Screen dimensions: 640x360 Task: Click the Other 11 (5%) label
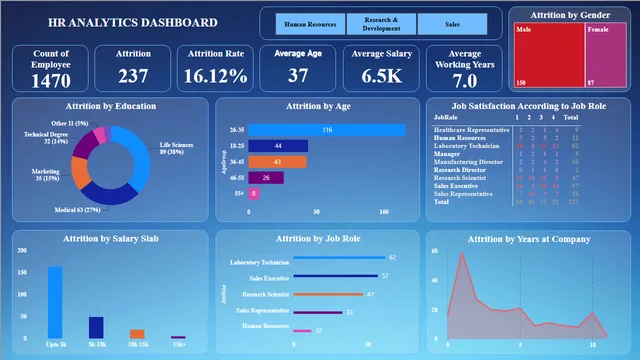point(69,123)
